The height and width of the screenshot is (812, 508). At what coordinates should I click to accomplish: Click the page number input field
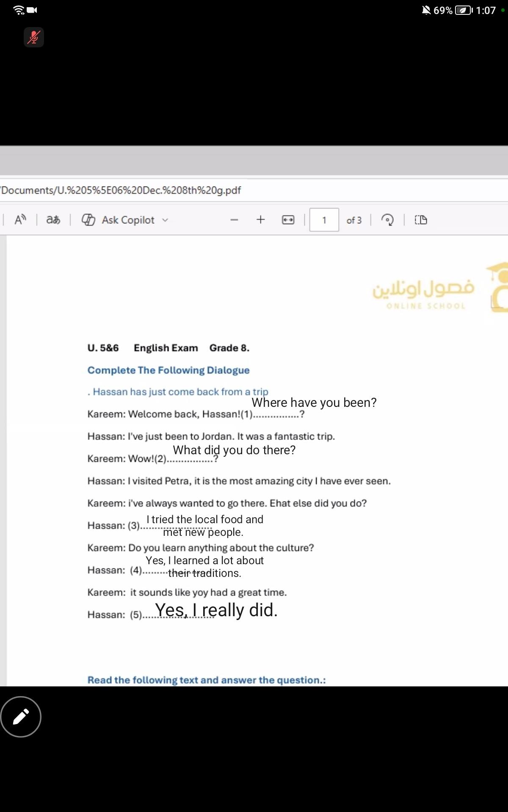(324, 220)
